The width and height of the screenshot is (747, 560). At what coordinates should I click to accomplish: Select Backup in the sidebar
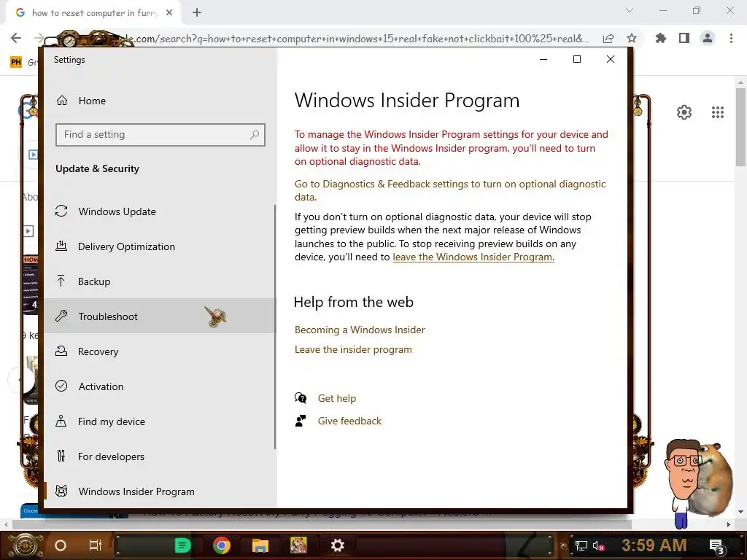coord(160,281)
